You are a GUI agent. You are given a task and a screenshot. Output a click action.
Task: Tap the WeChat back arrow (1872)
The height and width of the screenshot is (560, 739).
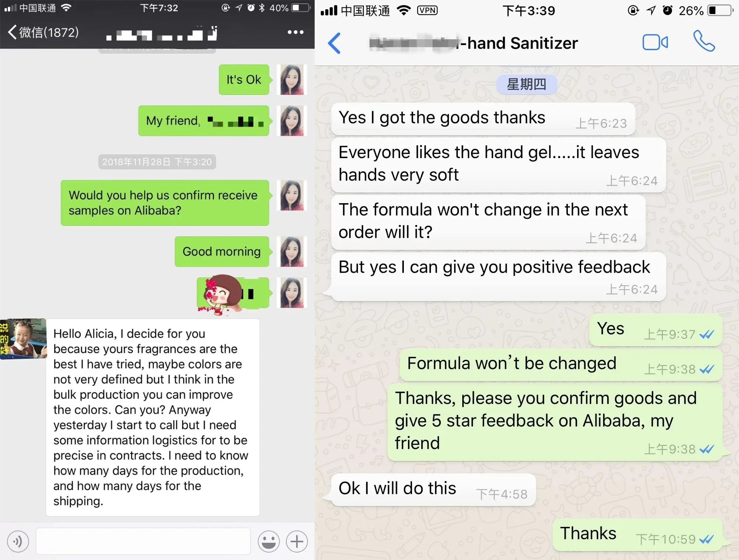(x=43, y=33)
